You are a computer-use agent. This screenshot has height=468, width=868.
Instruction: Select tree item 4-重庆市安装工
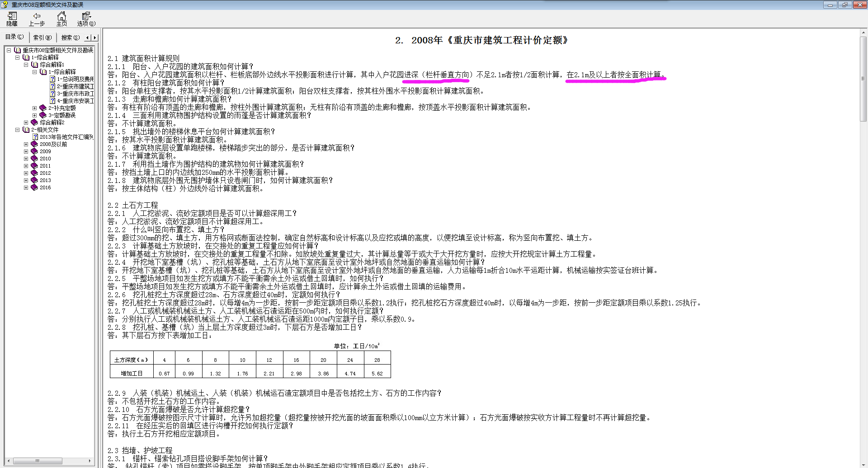[x=75, y=101]
